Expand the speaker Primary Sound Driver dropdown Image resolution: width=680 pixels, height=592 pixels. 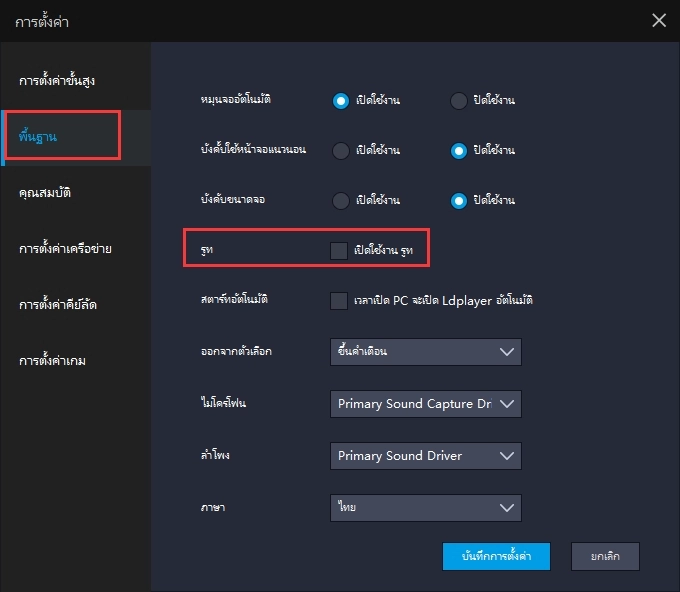425,456
